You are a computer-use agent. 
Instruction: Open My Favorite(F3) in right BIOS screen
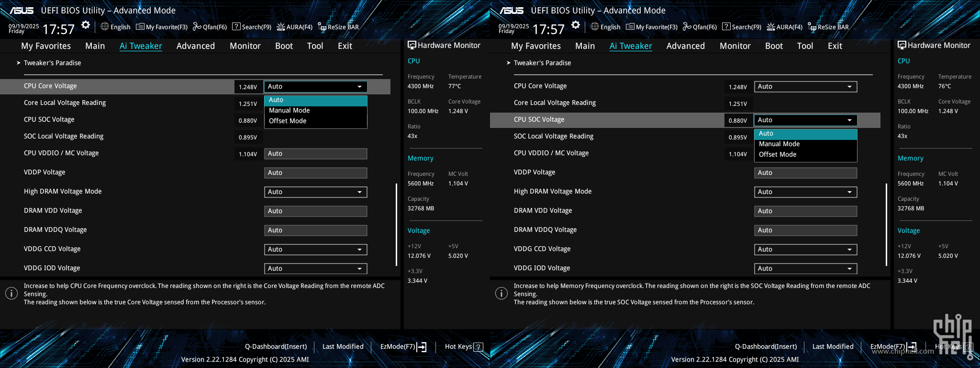[x=652, y=27]
